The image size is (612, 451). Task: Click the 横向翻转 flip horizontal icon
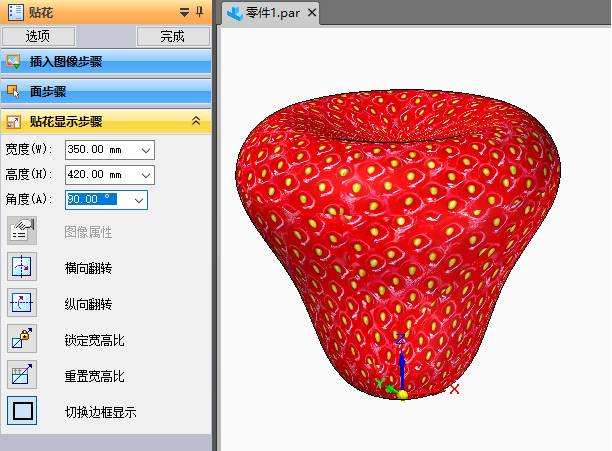click(22, 266)
